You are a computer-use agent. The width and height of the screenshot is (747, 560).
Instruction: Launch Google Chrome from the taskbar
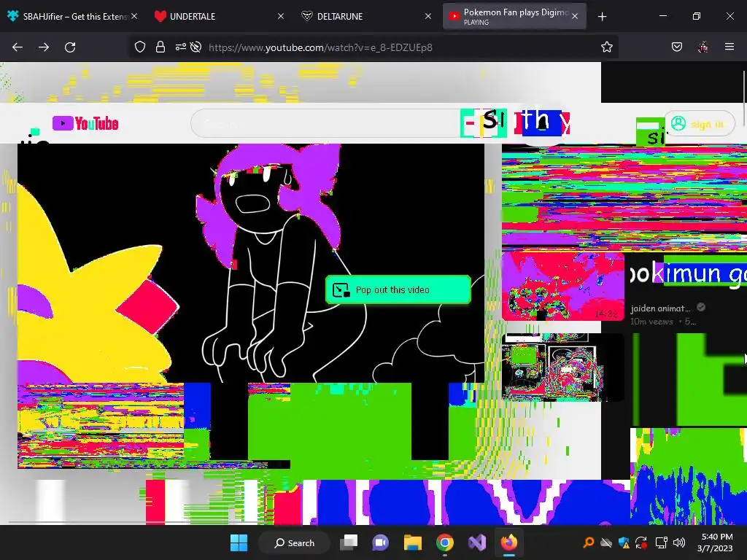(445, 542)
